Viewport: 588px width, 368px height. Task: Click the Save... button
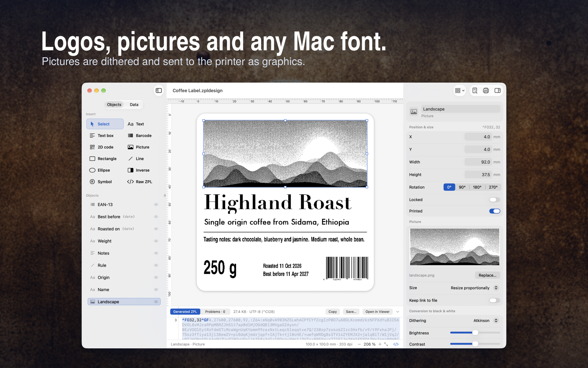[x=351, y=312]
